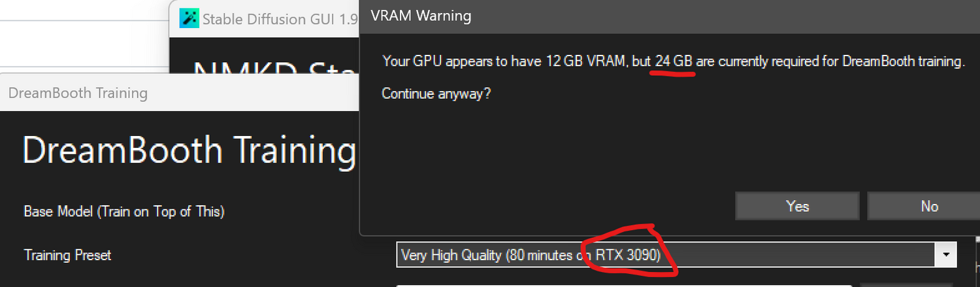Select the Very High Quality preset combo box
This screenshot has width=980, height=287.
click(x=676, y=254)
